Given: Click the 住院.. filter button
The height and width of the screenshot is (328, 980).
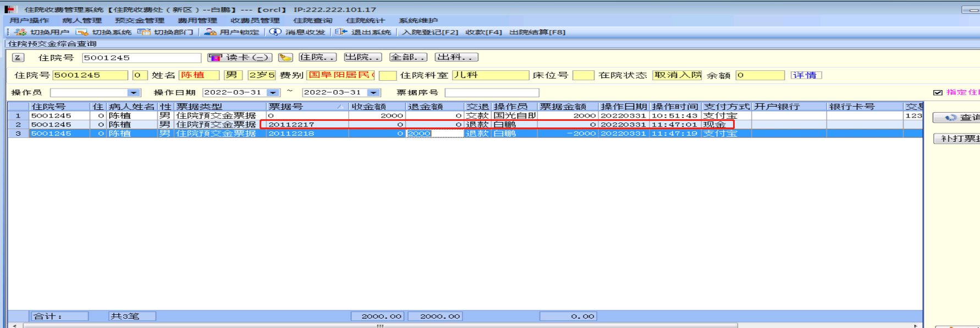Looking at the screenshot, I should pyautogui.click(x=317, y=57).
